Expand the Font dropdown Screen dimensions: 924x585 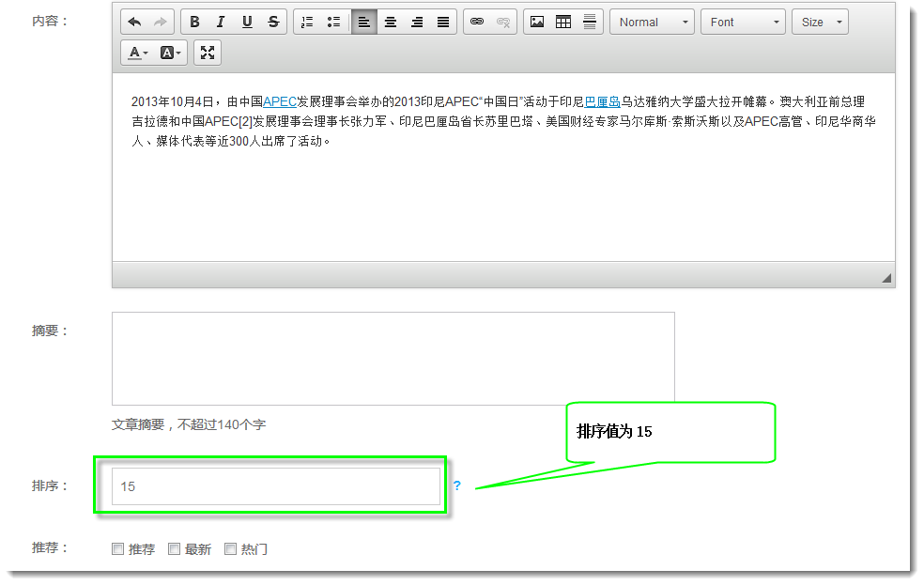[743, 23]
